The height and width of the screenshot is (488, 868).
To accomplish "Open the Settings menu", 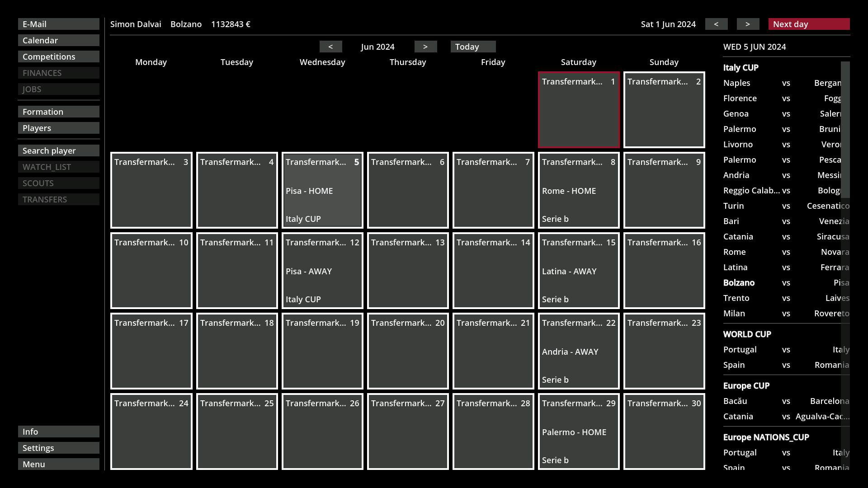I will tap(59, 448).
